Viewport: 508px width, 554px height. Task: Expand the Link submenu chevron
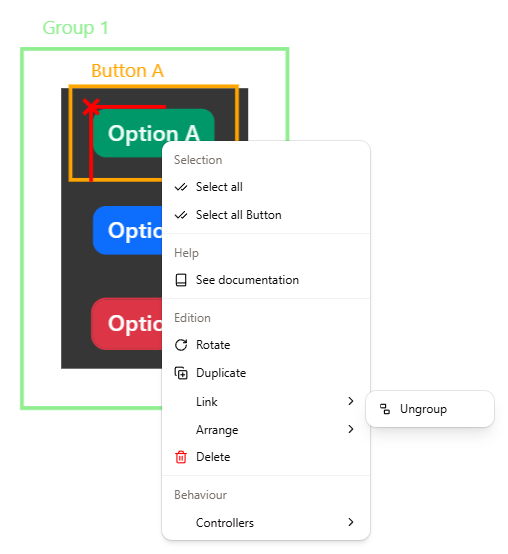coord(350,401)
